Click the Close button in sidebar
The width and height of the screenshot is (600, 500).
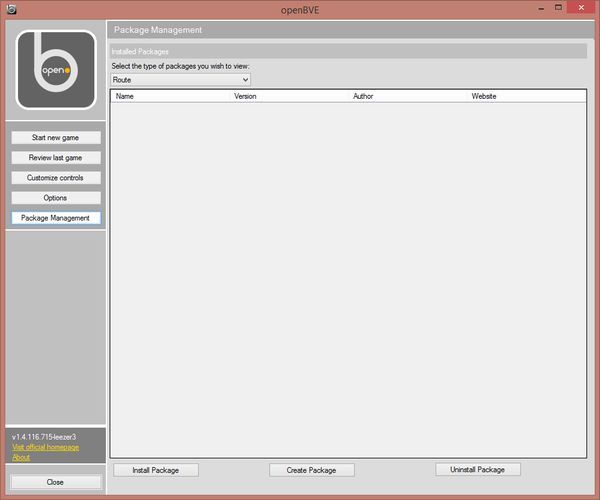[55, 482]
